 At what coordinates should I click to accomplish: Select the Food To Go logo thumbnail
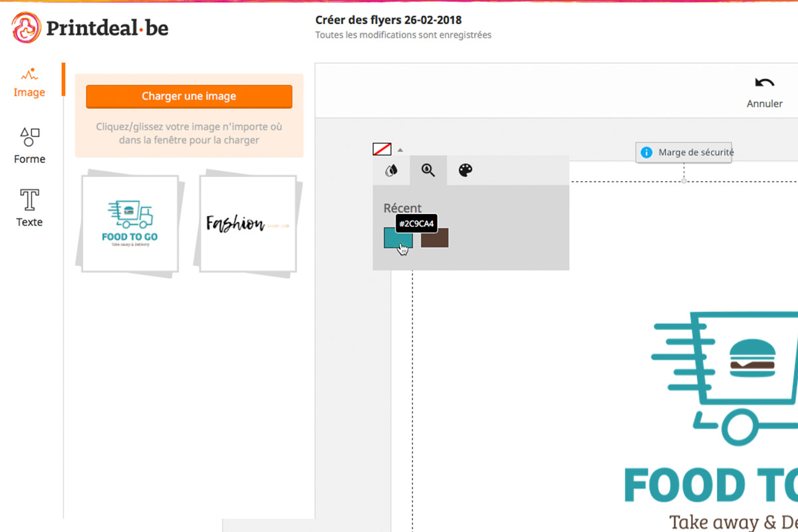click(x=130, y=223)
